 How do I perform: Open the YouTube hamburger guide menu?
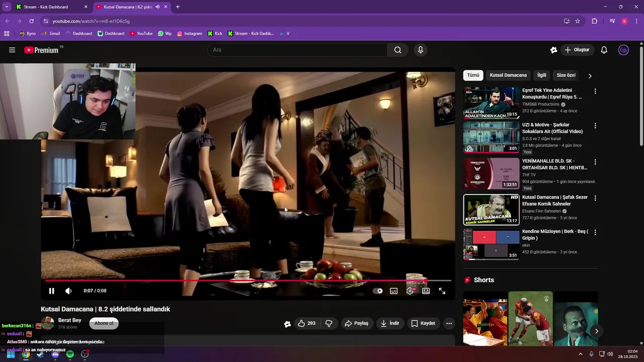click(x=12, y=50)
